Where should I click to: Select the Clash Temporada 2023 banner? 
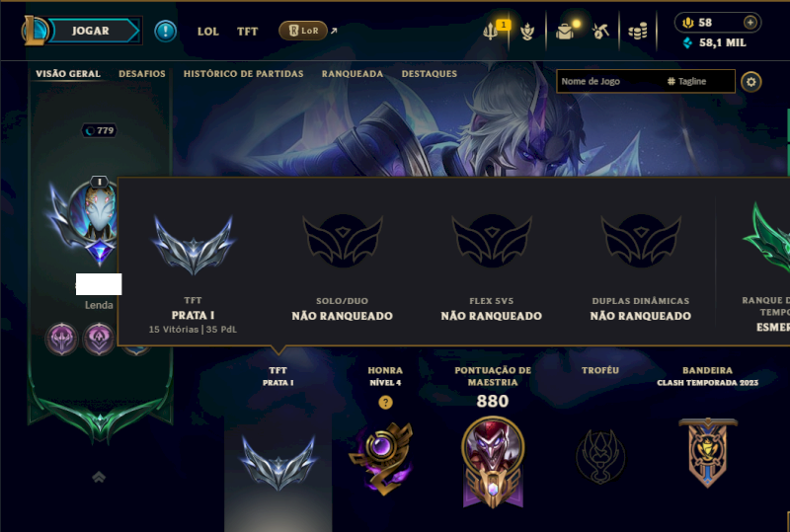(x=707, y=452)
